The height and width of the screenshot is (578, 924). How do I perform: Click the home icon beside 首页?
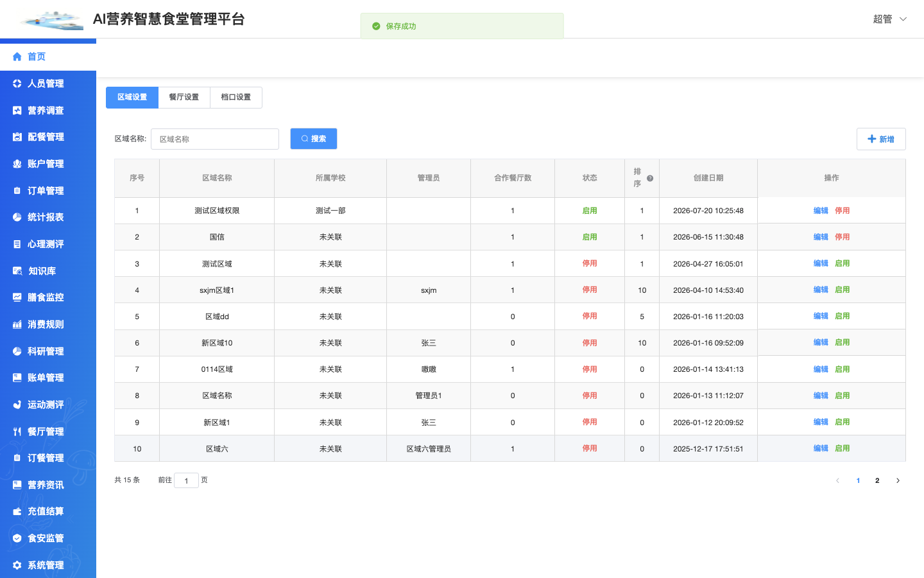(17, 57)
